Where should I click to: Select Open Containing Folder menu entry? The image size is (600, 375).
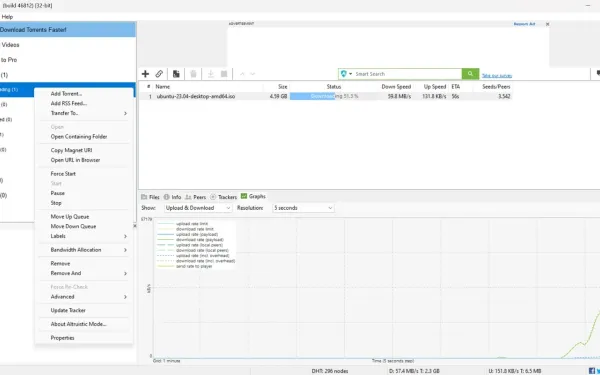click(x=79, y=137)
